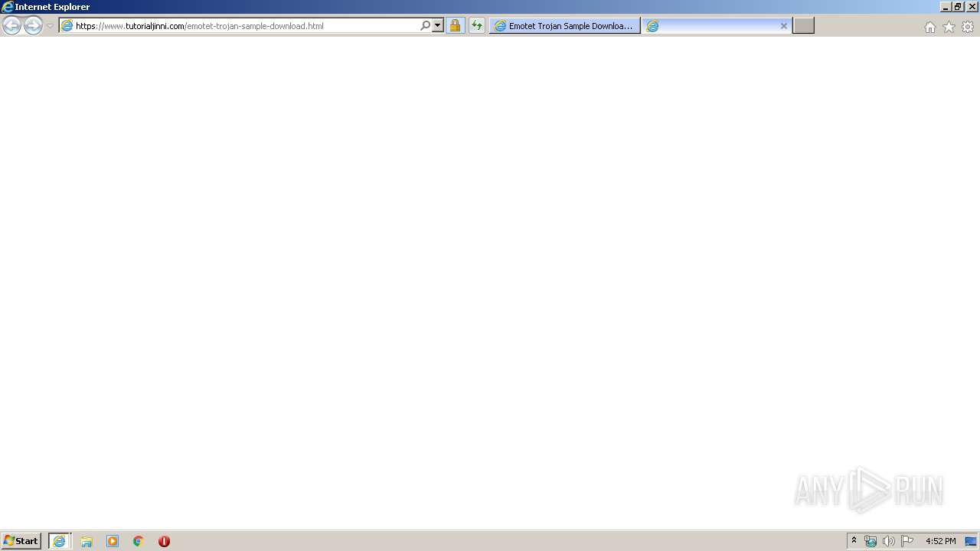Close the blank active tab
Screen dimensions: 980x551
[x=783, y=26]
